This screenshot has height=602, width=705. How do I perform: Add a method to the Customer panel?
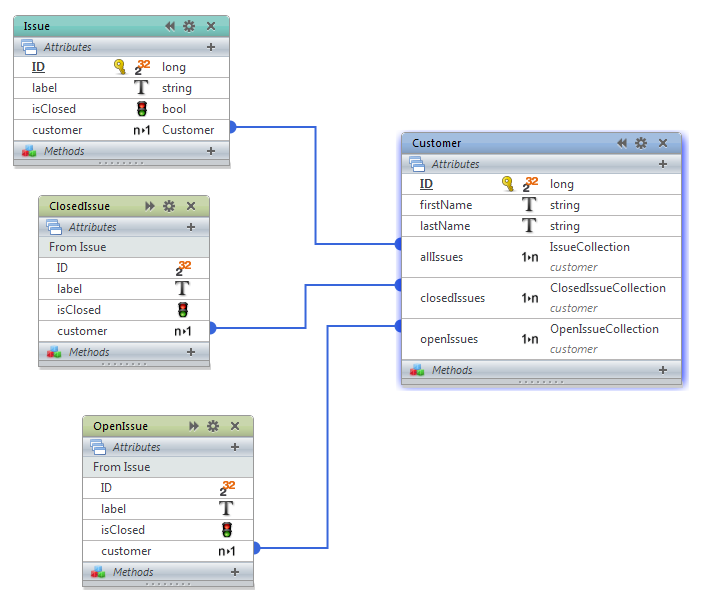click(x=662, y=370)
